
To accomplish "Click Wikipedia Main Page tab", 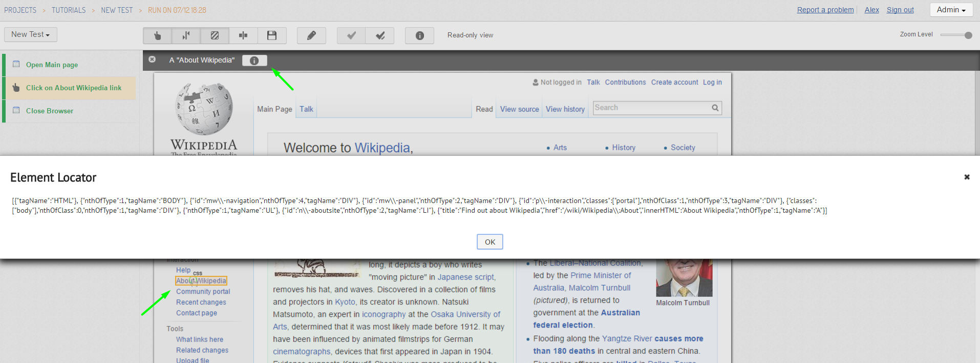I will click(274, 109).
